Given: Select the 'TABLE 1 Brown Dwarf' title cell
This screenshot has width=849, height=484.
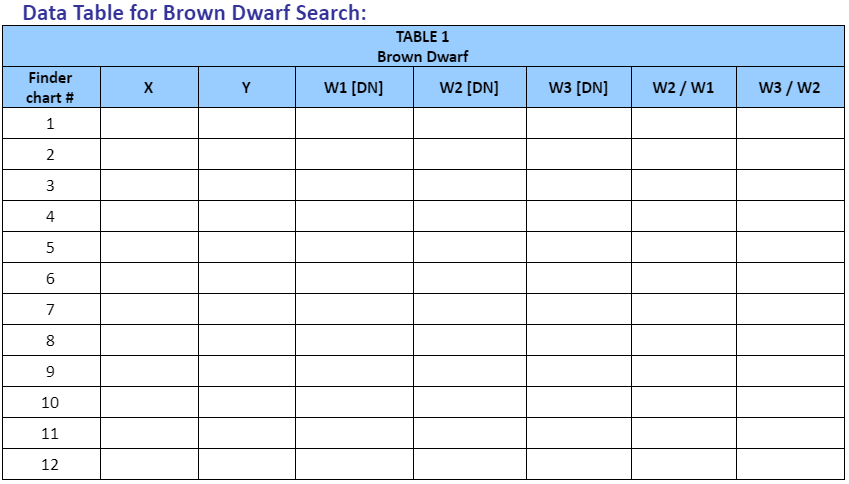Looking at the screenshot, I should (x=423, y=47).
